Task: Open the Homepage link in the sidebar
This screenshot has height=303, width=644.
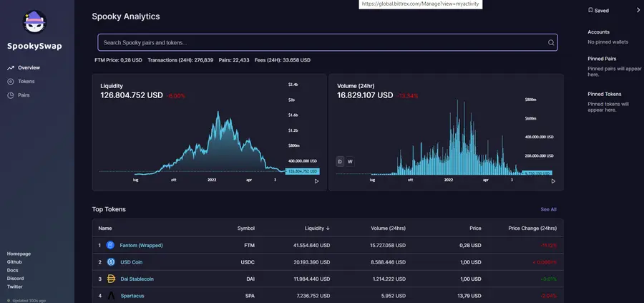Action: tap(19, 254)
